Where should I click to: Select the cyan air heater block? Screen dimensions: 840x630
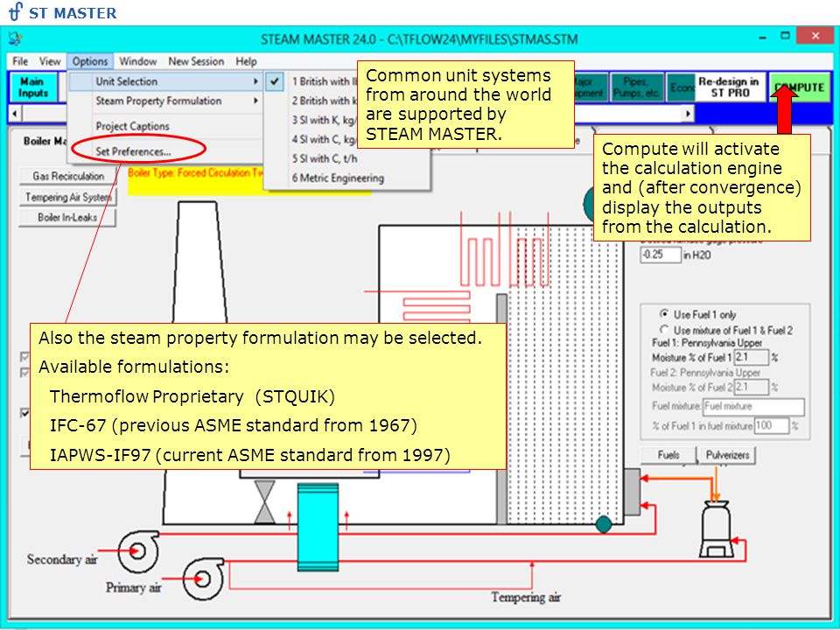click(x=318, y=527)
